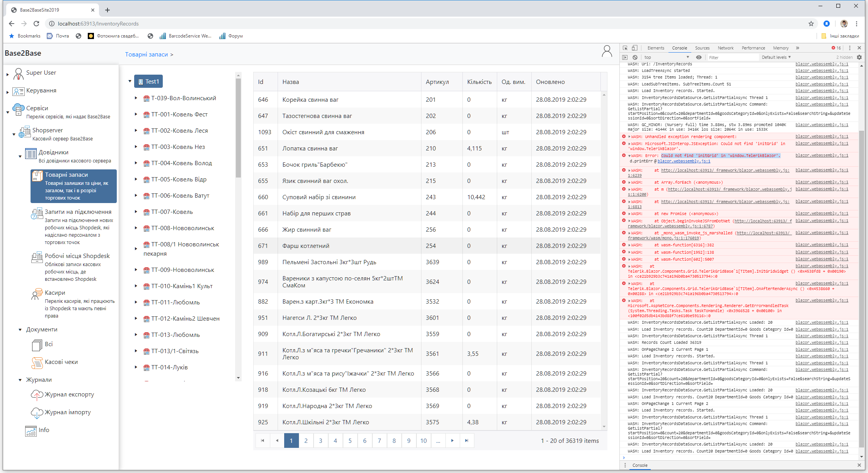Image resolution: width=868 pixels, height=473 pixels.
Task: Click the Журнал експорту cloud icon
Action: pos(37,394)
